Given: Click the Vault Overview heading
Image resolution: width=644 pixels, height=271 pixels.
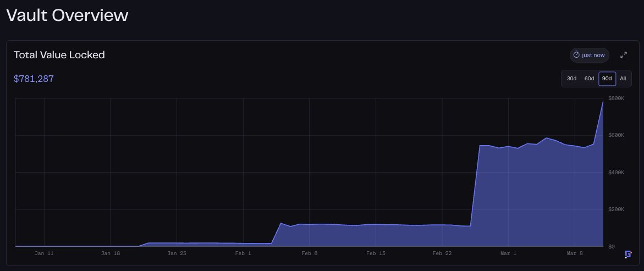Looking at the screenshot, I should click(67, 15).
